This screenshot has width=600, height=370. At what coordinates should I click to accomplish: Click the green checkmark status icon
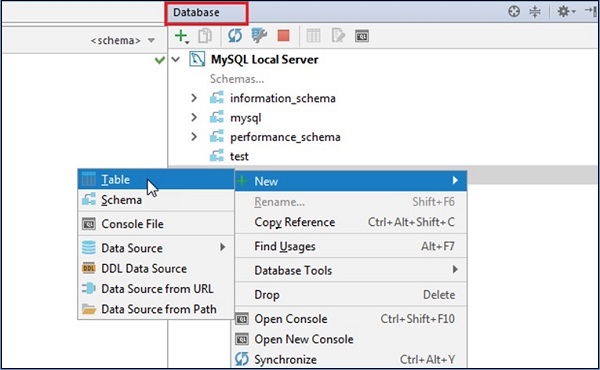(x=160, y=60)
